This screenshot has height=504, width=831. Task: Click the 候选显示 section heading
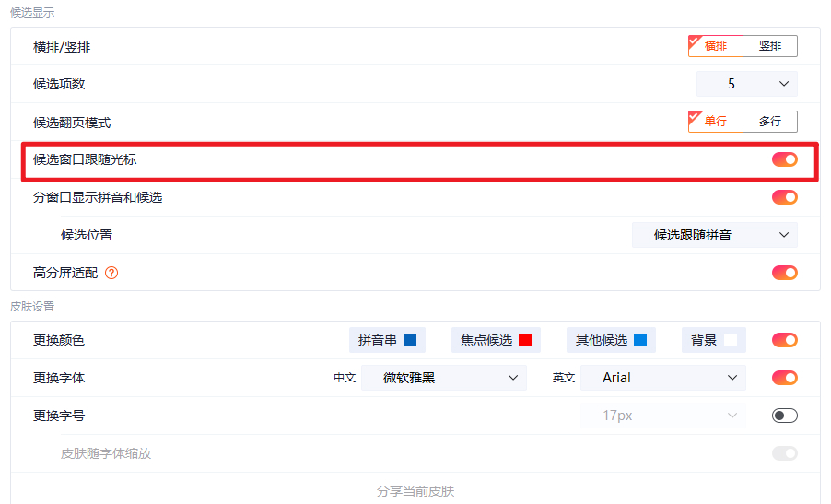(32, 12)
